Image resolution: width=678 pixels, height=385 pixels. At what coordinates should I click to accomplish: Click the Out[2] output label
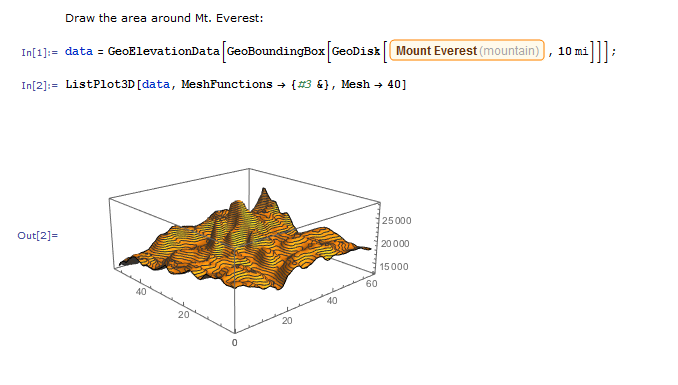[38, 235]
